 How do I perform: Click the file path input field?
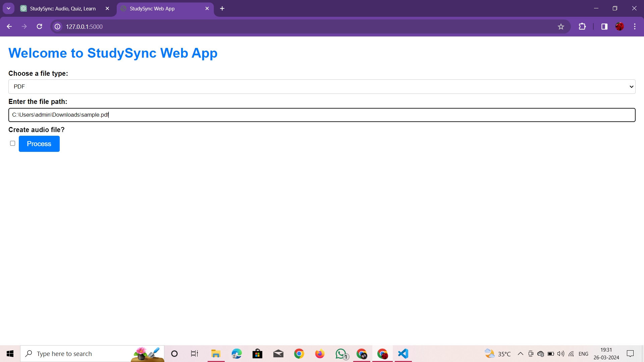click(x=322, y=115)
